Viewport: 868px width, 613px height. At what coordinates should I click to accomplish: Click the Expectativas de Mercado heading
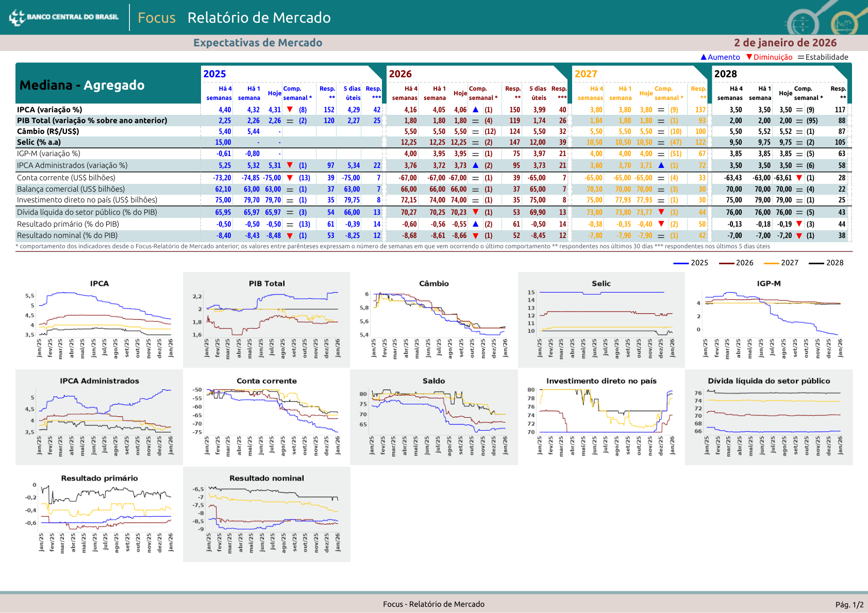coord(258,43)
